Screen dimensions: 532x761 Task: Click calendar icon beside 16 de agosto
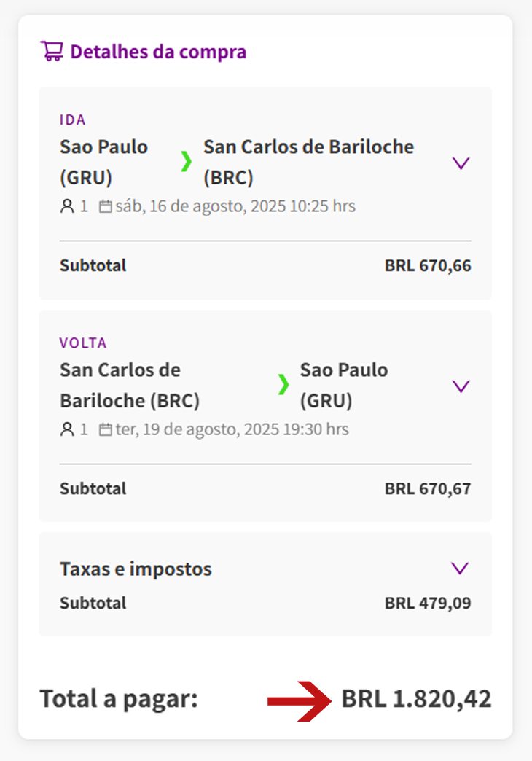[x=106, y=207]
